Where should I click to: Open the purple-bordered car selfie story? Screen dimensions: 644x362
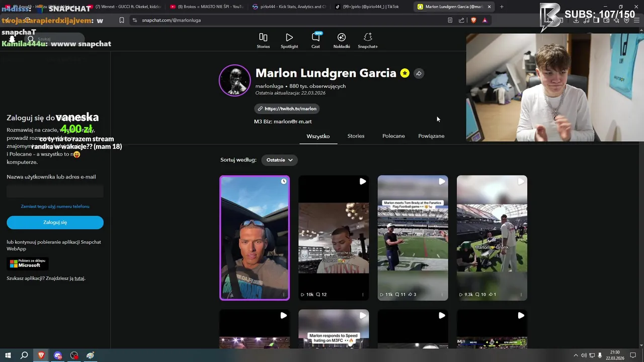[x=255, y=237]
